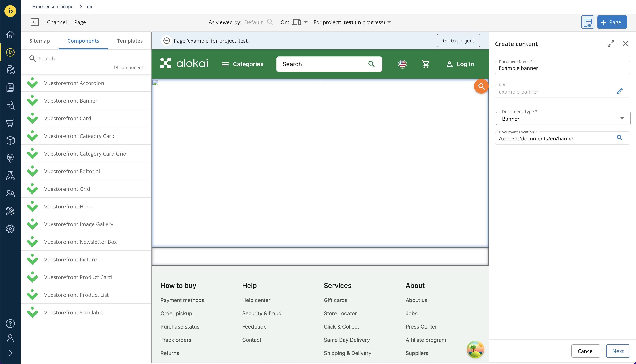Open the Experience manager play icon

click(10, 52)
